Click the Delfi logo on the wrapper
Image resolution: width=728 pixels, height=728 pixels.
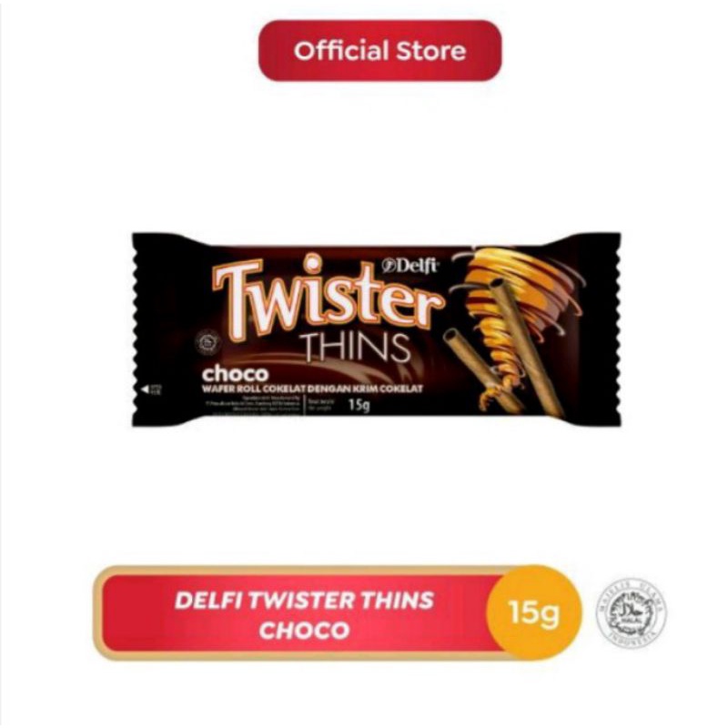[410, 266]
